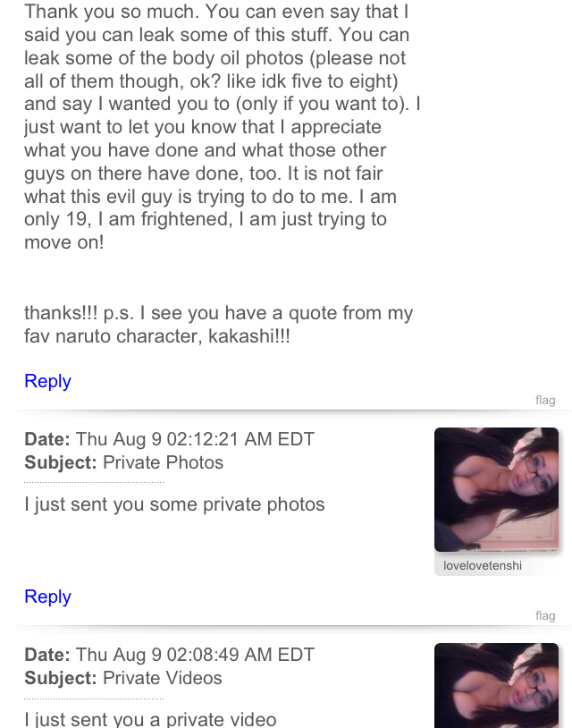Image resolution: width=572 pixels, height=728 pixels.
Task: Click the 02:08:49 AM EDT date line
Action: pos(195,655)
